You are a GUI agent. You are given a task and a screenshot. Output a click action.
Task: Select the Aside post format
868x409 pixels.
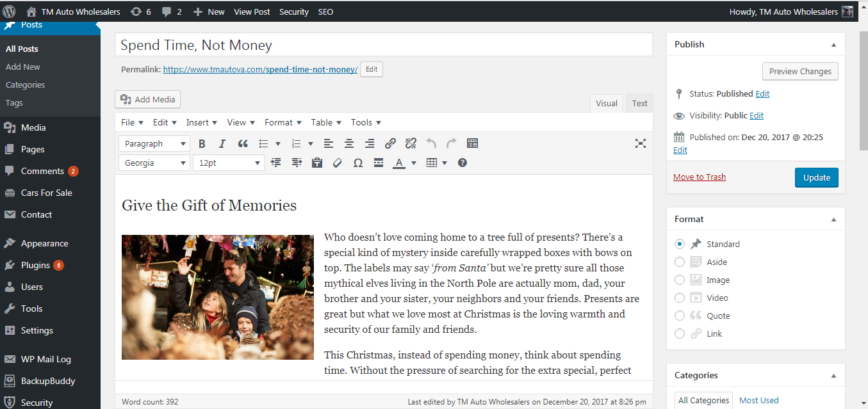tap(680, 262)
